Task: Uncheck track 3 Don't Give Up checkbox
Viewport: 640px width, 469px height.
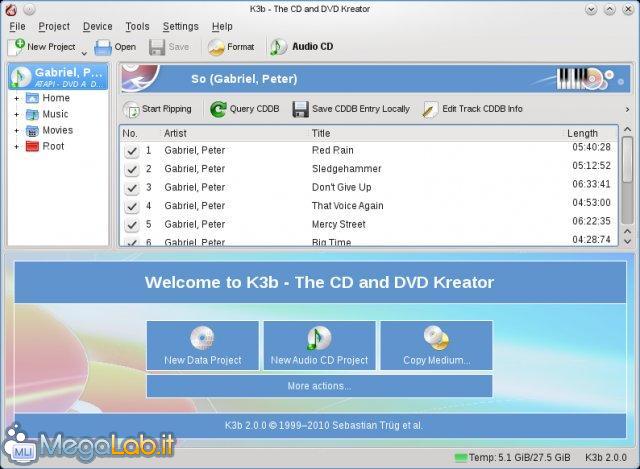Action: tap(132, 188)
